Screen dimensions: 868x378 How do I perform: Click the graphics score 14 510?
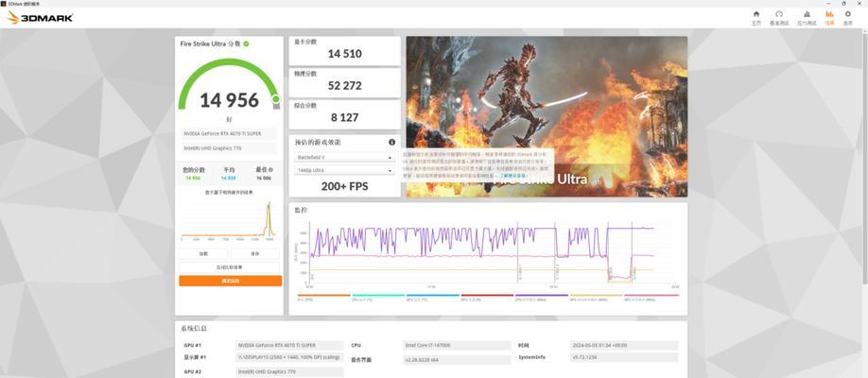click(x=344, y=54)
